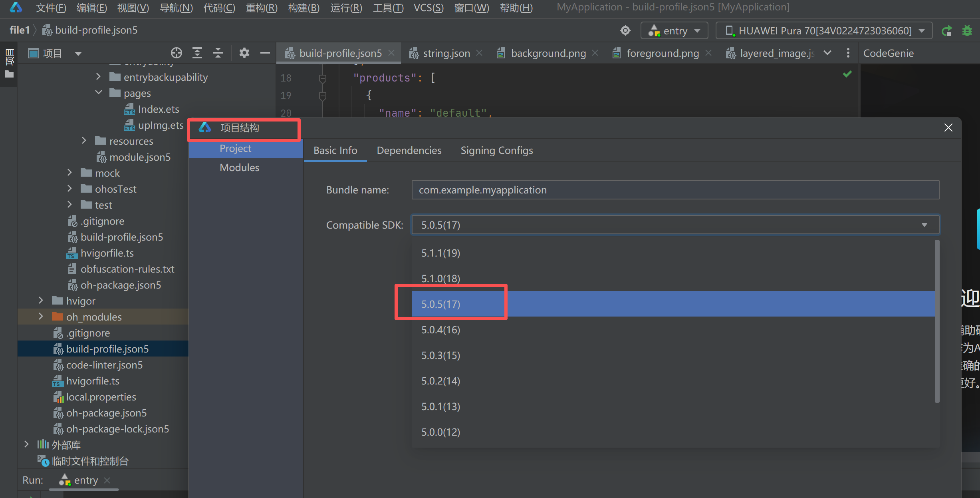The image size is (980, 498).
Task: Hide the project panel with minus icon
Action: pos(265,53)
